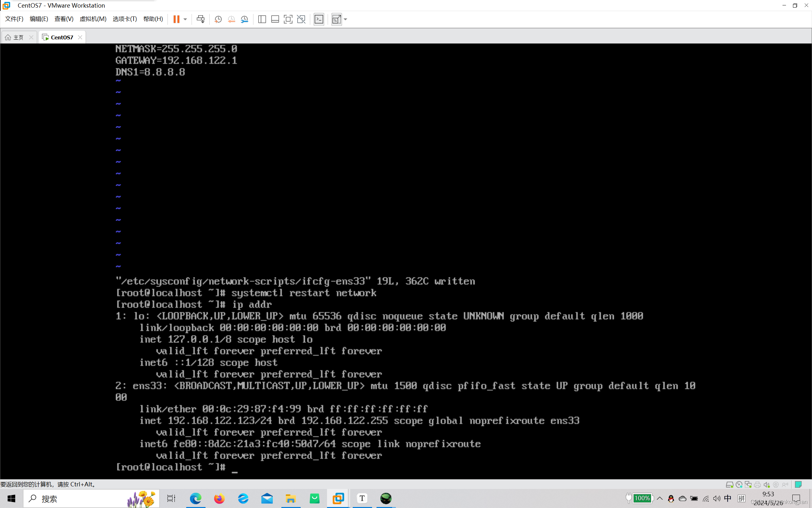Toggle the console view button
The height and width of the screenshot is (508, 812).
coord(319,19)
